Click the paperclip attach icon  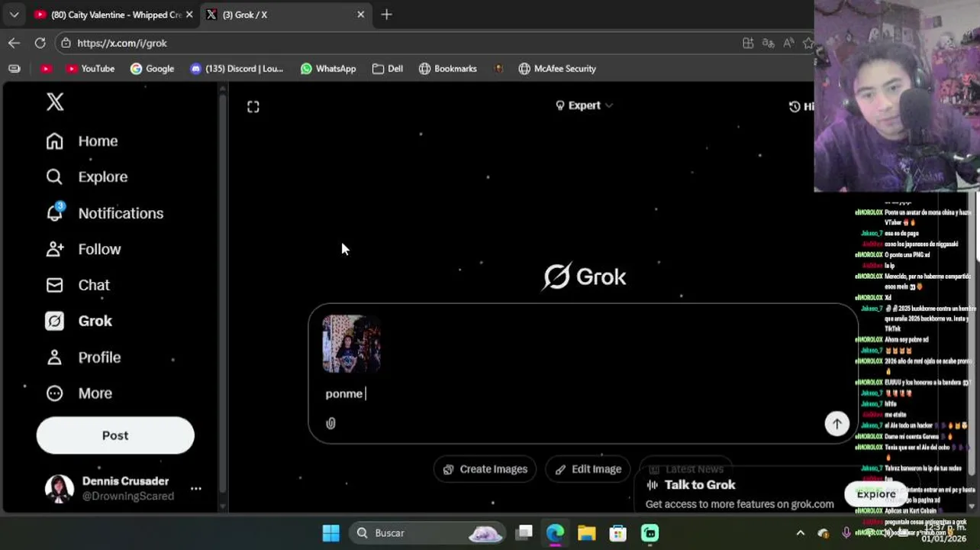[x=330, y=423]
